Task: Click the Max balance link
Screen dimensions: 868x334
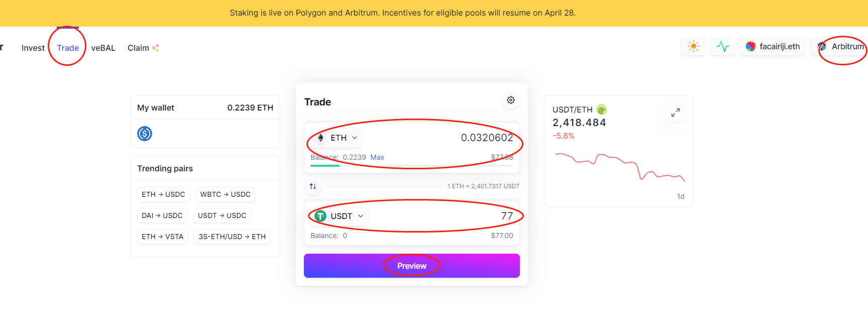Action: 377,157
